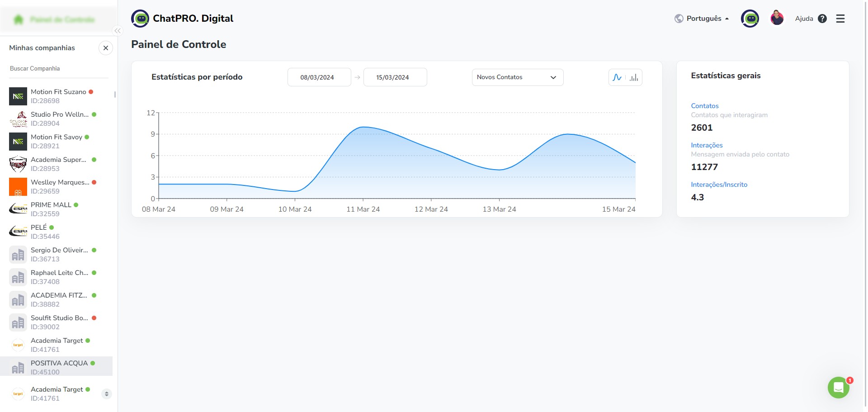The image size is (868, 412).
Task: Click the 13 Mar 24 chart label
Action: 499,209
